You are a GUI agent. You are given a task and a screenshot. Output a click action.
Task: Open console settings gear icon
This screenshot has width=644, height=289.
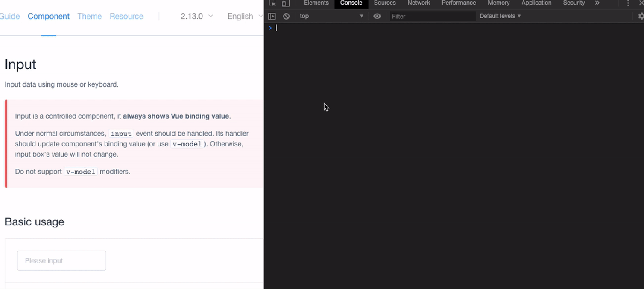coord(641,16)
